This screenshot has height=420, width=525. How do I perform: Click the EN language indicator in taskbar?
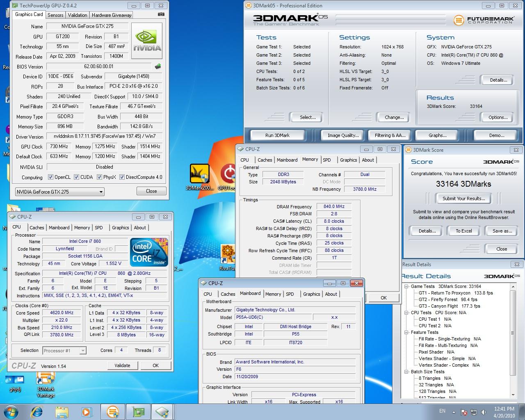click(442, 411)
